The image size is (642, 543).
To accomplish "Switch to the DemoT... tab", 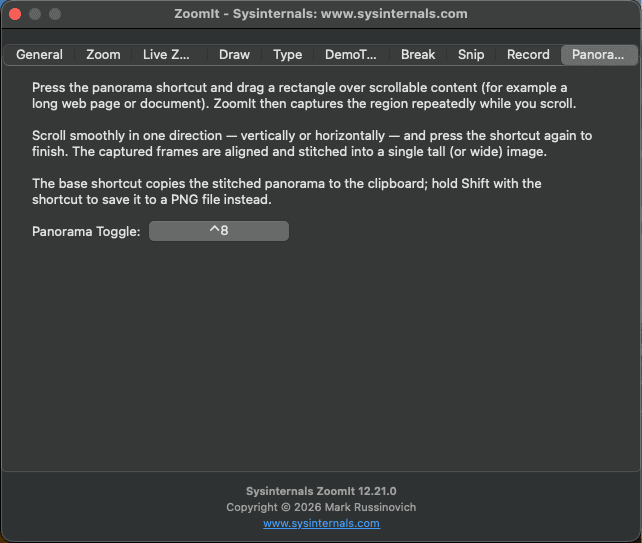I will 350,54.
